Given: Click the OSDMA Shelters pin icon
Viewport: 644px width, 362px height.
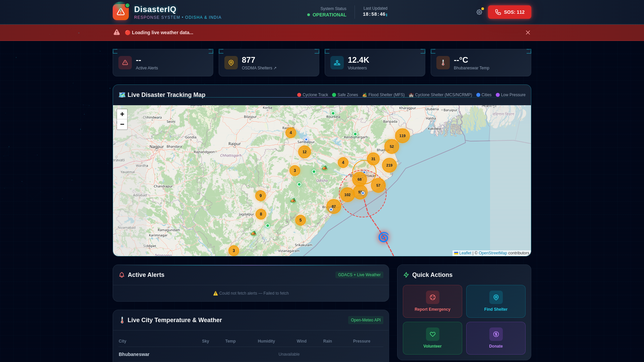Looking at the screenshot, I should 231,63.
